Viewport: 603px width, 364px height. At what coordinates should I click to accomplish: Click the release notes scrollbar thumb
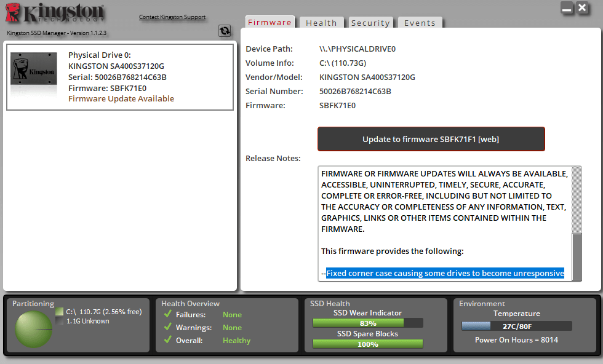pyautogui.click(x=577, y=256)
